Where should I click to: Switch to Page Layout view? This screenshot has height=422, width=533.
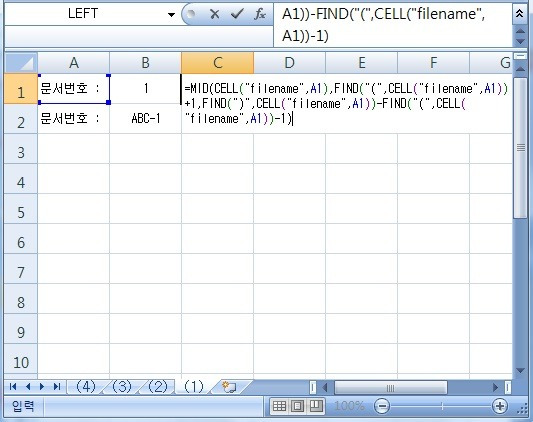pyautogui.click(x=298, y=406)
